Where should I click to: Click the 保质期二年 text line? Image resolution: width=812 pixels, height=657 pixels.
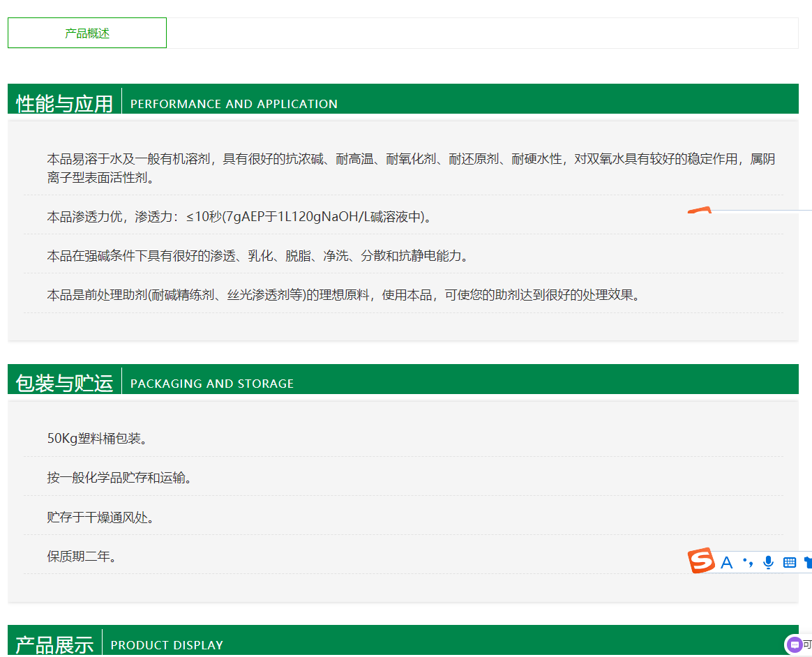(x=82, y=556)
